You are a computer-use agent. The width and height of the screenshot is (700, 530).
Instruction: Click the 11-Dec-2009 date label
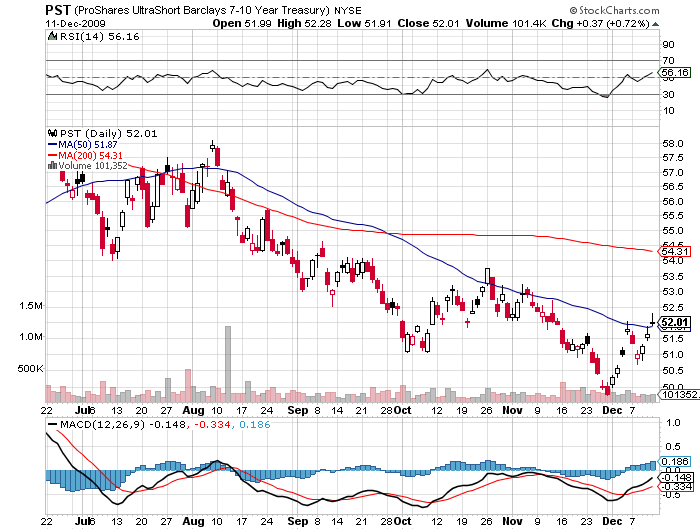(x=75, y=24)
